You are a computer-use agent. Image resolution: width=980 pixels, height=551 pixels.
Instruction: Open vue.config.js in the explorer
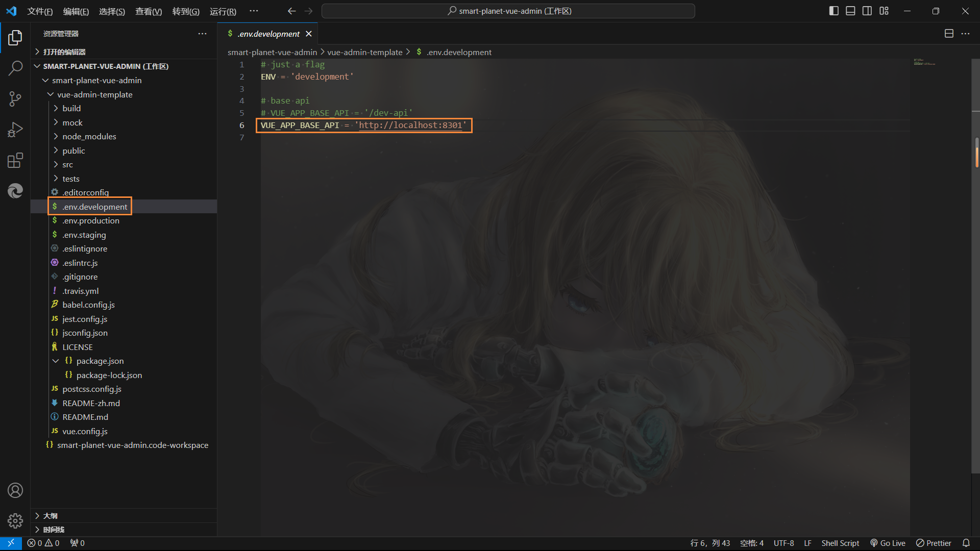[85, 431]
